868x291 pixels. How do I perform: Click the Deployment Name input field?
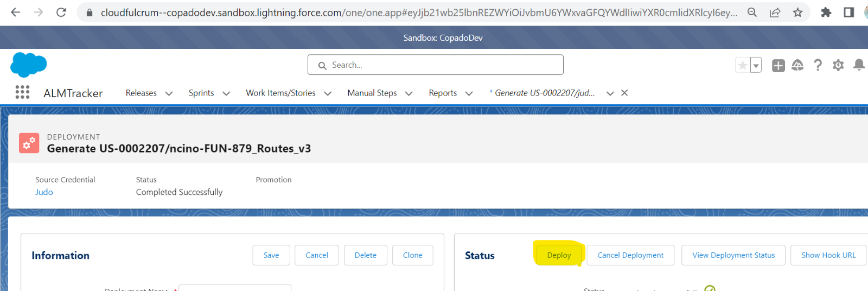tap(235, 288)
